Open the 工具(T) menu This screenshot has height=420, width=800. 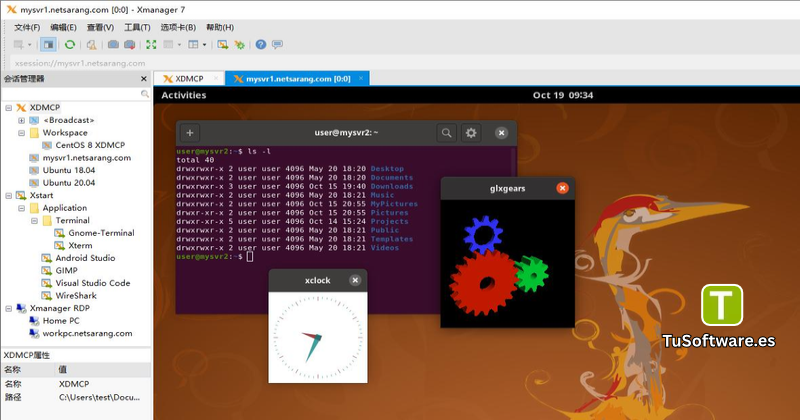coord(137,28)
